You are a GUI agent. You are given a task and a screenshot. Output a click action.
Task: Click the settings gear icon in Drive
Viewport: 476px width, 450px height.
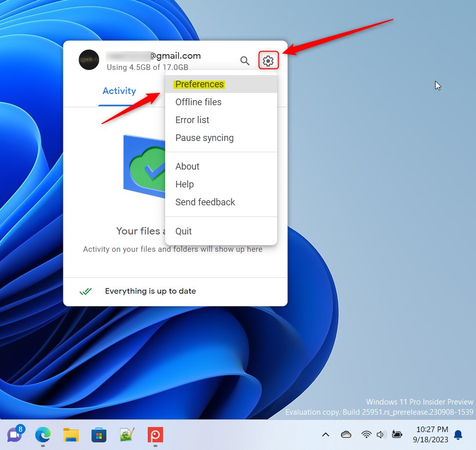point(268,61)
